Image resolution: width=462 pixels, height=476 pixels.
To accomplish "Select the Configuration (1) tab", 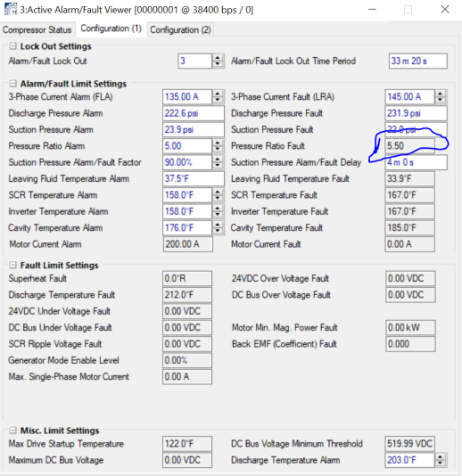I will (x=111, y=29).
